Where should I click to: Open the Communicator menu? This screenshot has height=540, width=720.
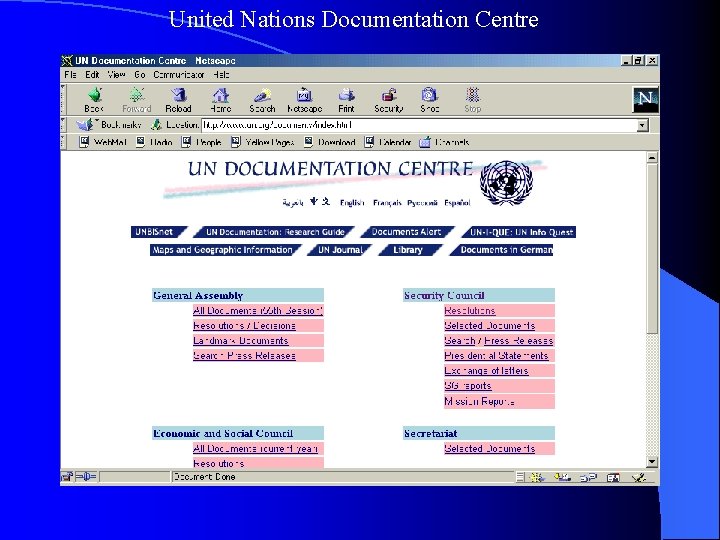(179, 74)
